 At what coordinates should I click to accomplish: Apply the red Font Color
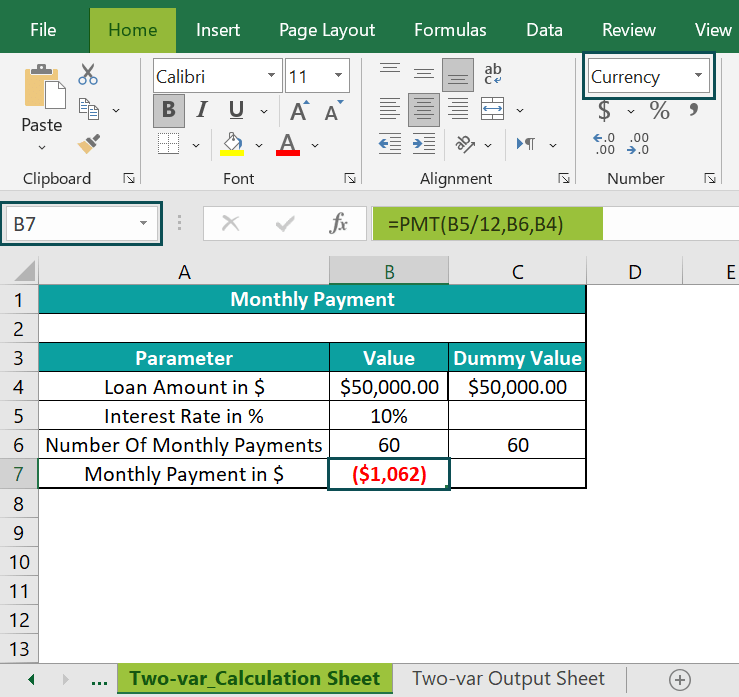pos(287,144)
